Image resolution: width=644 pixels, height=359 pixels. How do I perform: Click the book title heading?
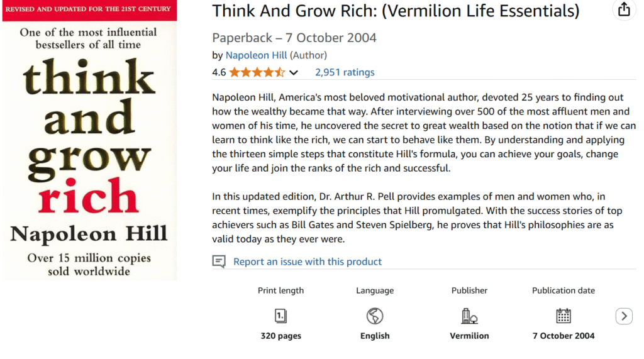pyautogui.click(x=396, y=11)
